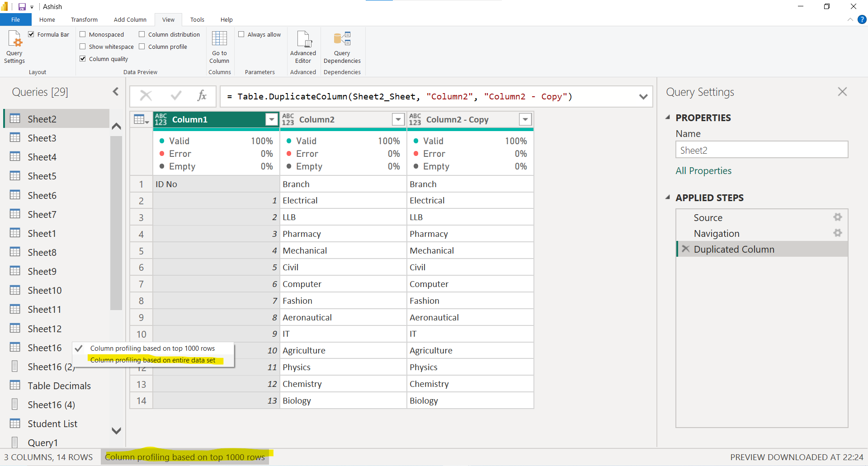868x466 pixels.
Task: Click the All Properties link
Action: tap(703, 170)
